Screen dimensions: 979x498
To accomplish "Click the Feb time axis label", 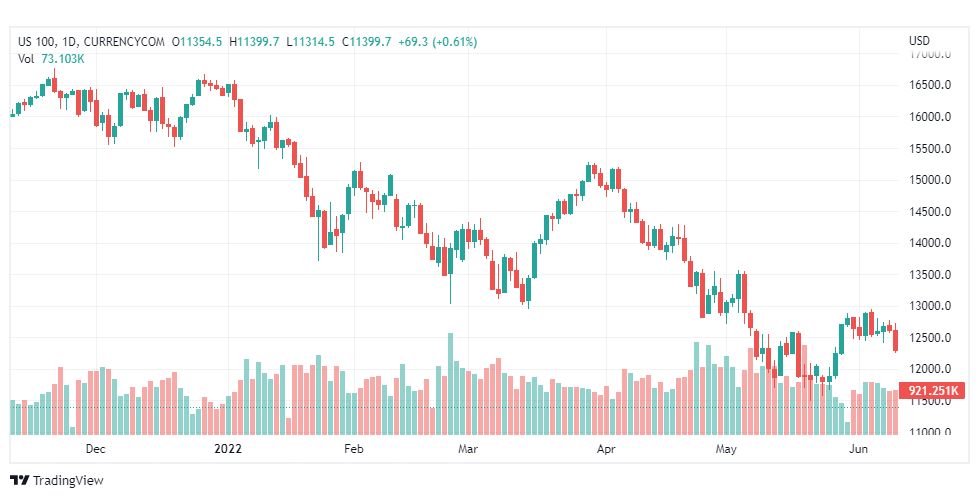I will click(353, 449).
